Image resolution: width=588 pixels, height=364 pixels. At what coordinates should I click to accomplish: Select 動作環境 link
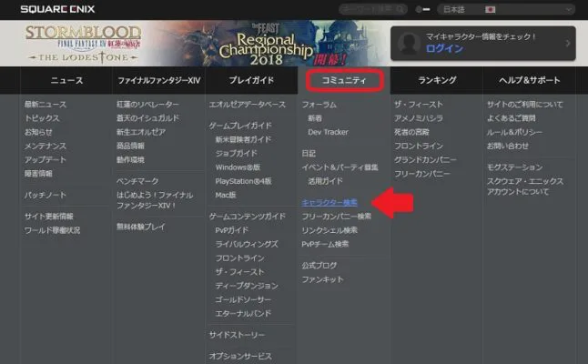[x=130, y=159]
